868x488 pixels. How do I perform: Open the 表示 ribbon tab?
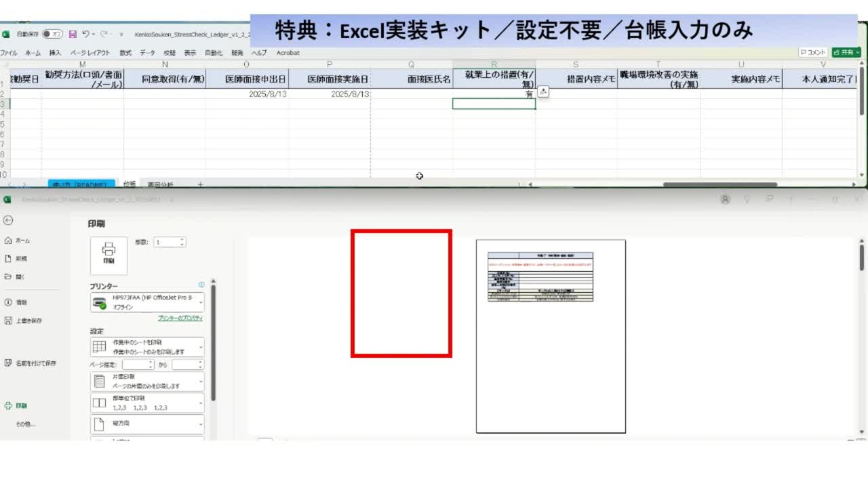191,53
